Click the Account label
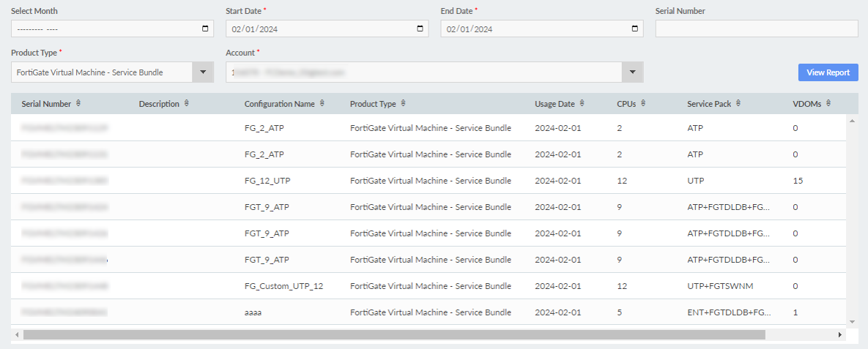 point(240,53)
